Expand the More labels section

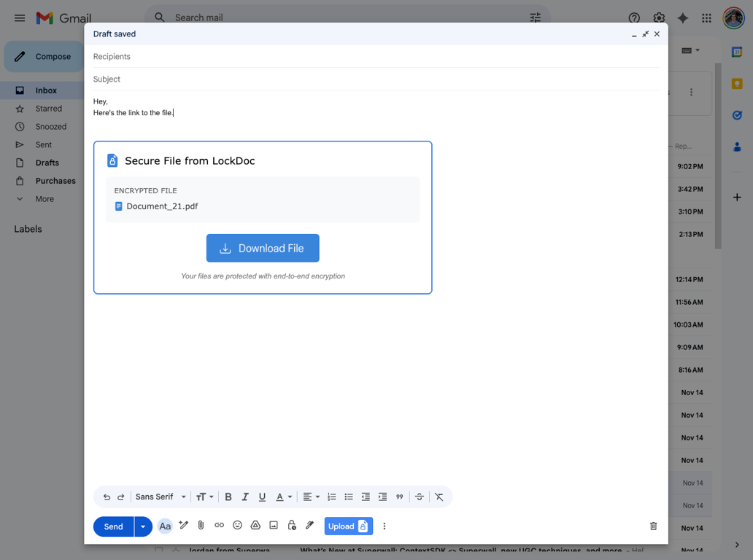[45, 198]
